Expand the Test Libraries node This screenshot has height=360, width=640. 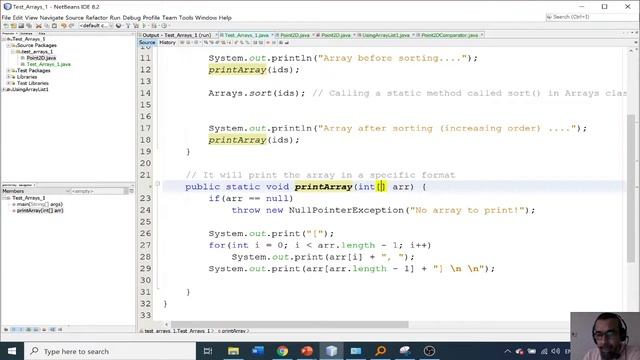[8, 83]
